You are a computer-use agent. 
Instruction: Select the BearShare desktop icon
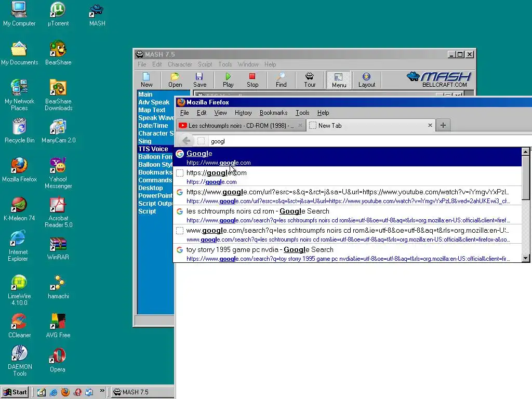(58, 53)
